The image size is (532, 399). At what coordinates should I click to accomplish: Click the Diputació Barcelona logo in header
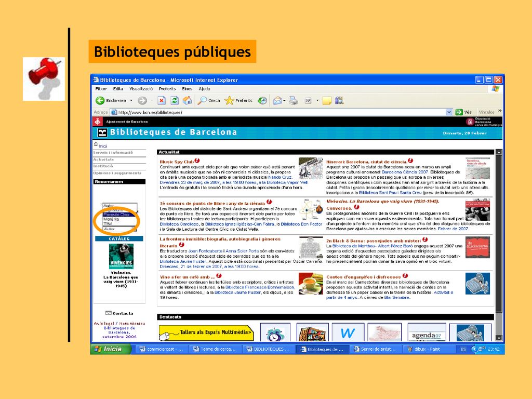click(x=470, y=122)
